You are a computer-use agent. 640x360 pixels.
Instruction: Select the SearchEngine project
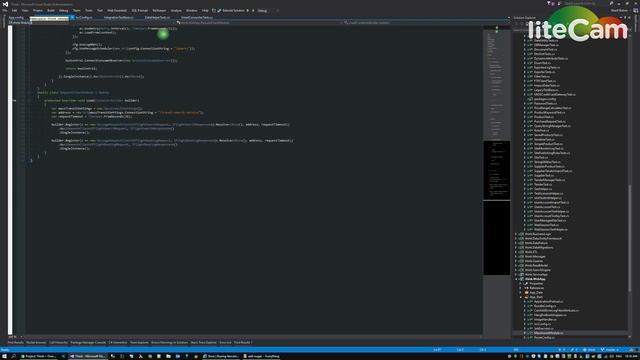538,270
